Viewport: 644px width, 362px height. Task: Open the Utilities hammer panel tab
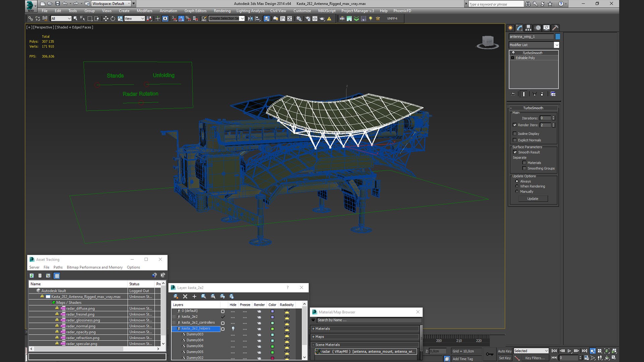[x=555, y=28]
